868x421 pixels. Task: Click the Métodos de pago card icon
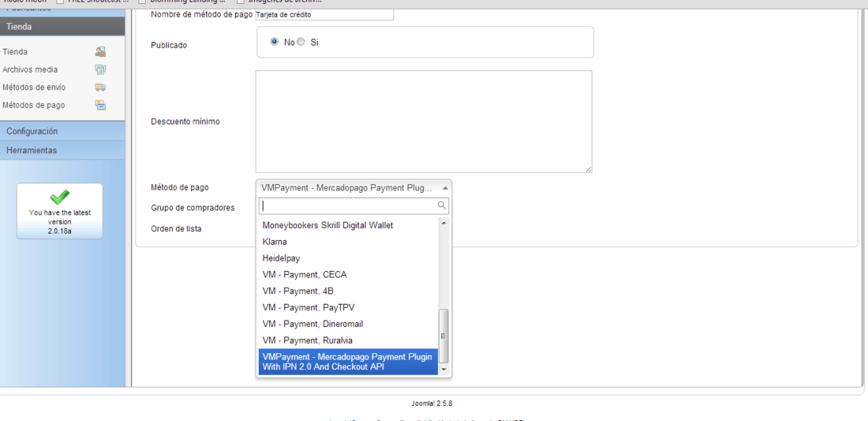(x=100, y=105)
